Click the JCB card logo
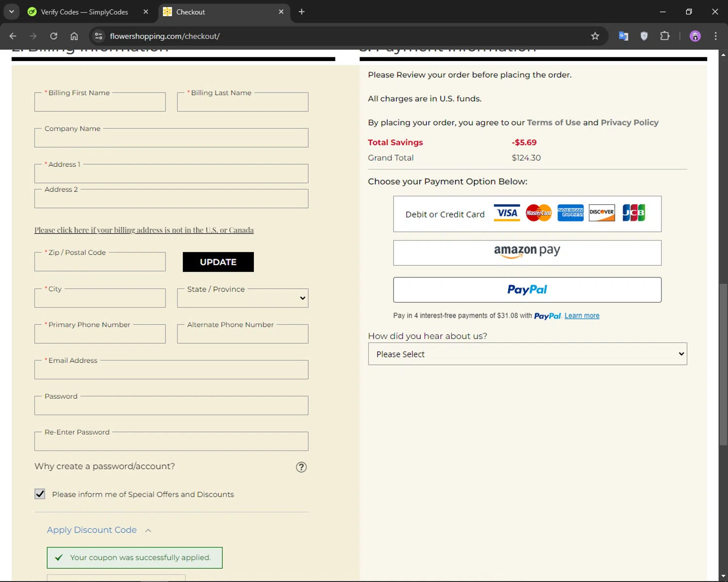The height and width of the screenshot is (582, 728). click(634, 213)
